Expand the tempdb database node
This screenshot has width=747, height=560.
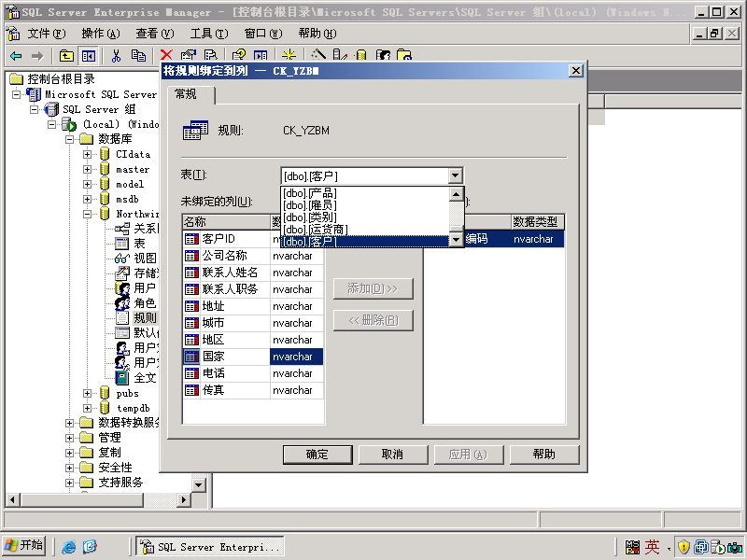[x=87, y=408]
